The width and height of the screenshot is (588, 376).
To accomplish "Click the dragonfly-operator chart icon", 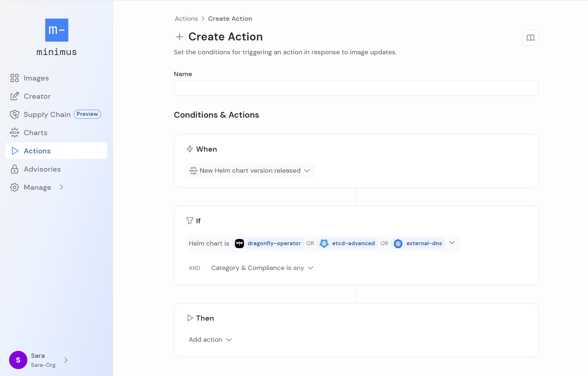I will coord(239,243).
